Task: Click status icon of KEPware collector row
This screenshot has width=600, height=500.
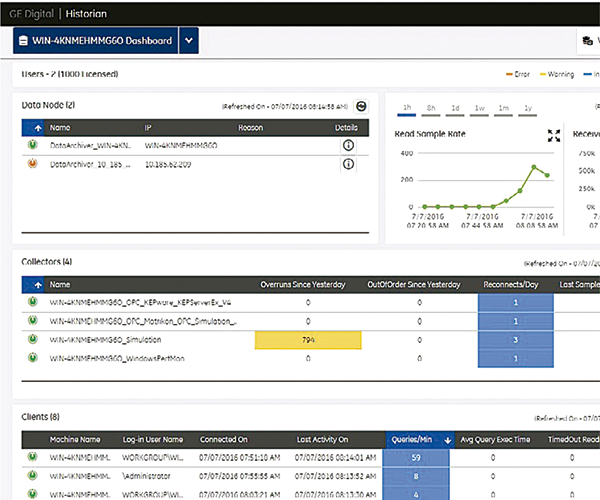Action: click(x=33, y=302)
